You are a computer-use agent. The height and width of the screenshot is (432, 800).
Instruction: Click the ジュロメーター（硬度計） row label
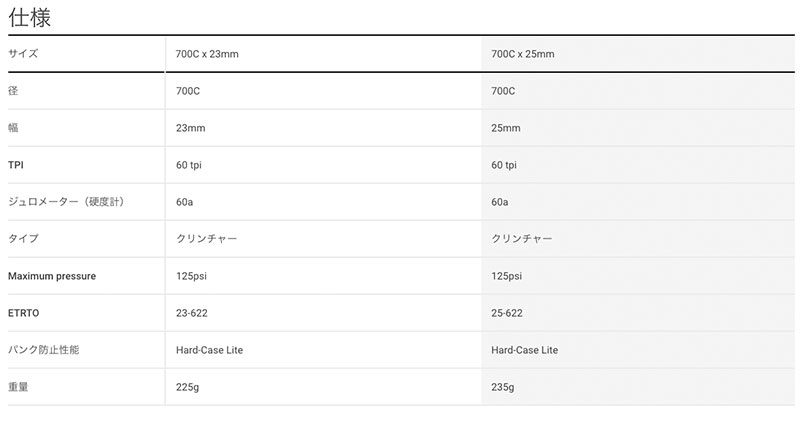66,202
